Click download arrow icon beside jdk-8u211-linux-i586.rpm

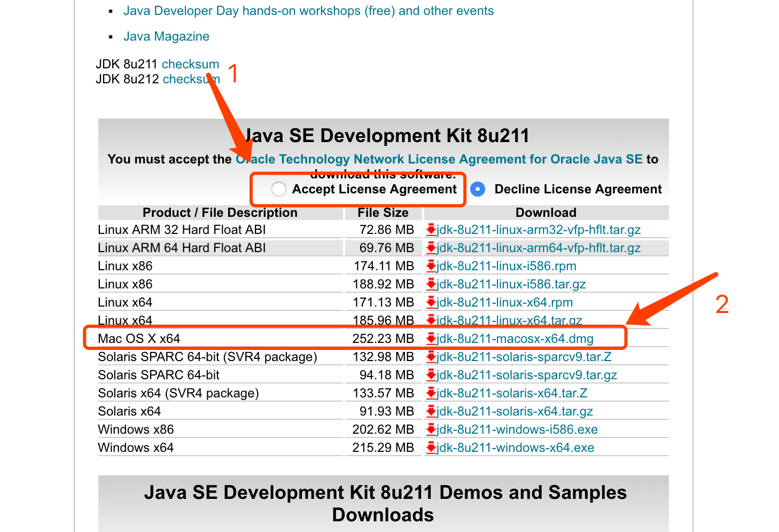[431, 267]
